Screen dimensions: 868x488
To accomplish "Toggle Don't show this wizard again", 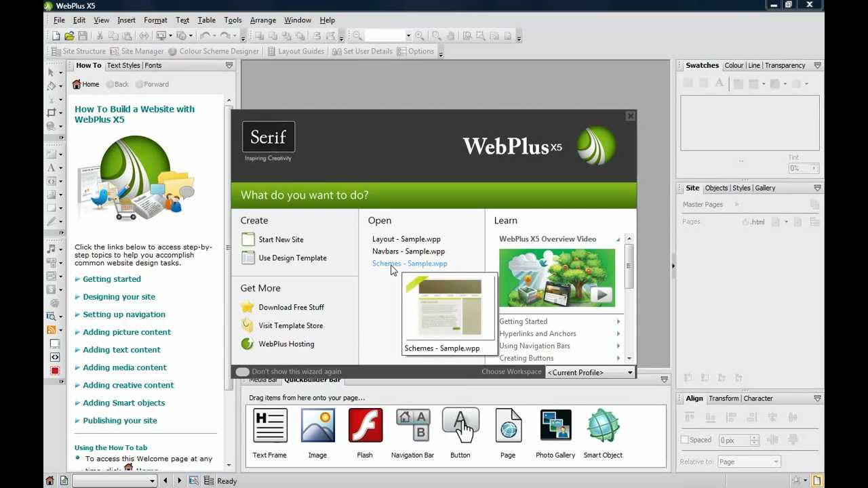I will 242,372.
